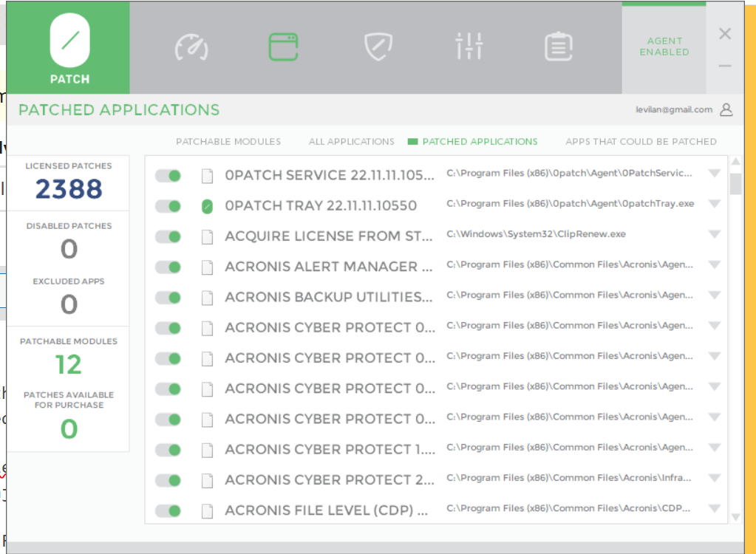Click the green icon for 0patch Tray
This screenshot has width=756, height=554.
click(208, 206)
